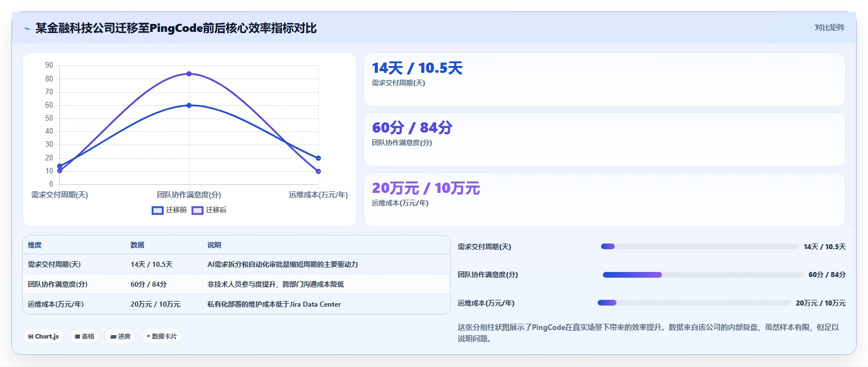Click the 对比矩阵 label in the header
The height and width of the screenshot is (367, 868).
[830, 27]
